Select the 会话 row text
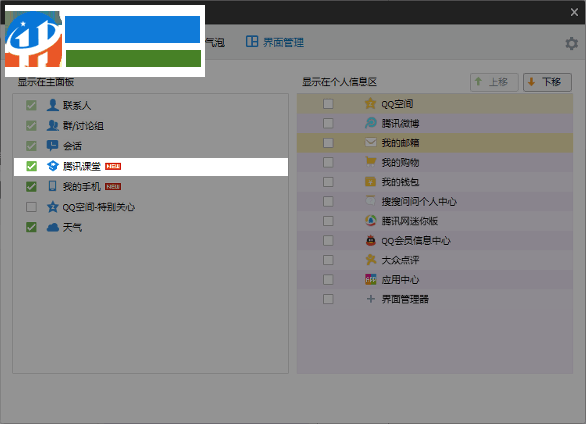The image size is (586, 424). tap(72, 146)
